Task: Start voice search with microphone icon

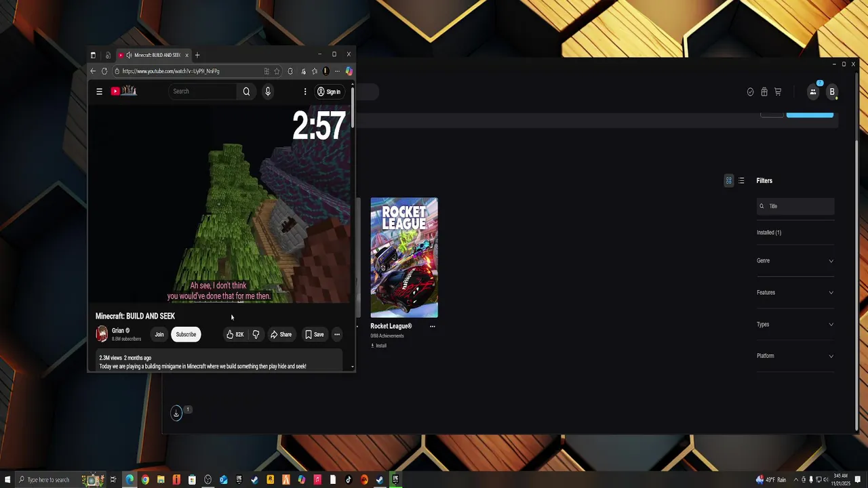Action: pyautogui.click(x=268, y=91)
